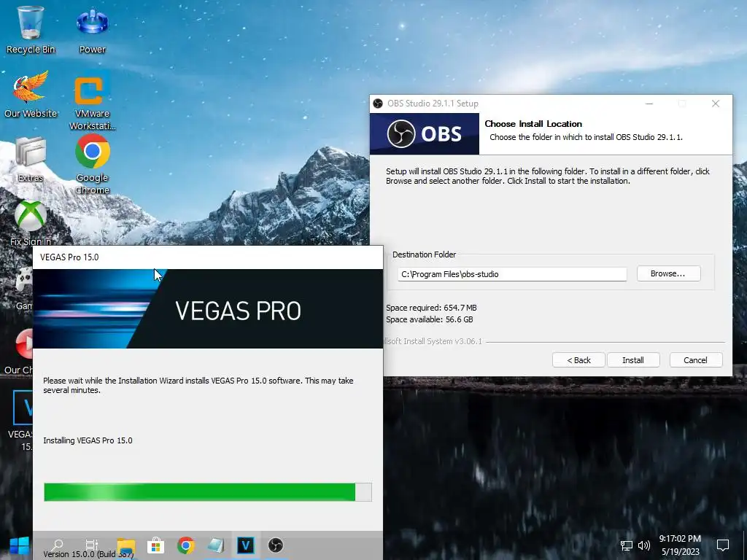This screenshot has height=560, width=747.
Task: Click the 'Installing VEGAS Pro 15.0' status text
Action: pyautogui.click(x=88, y=440)
